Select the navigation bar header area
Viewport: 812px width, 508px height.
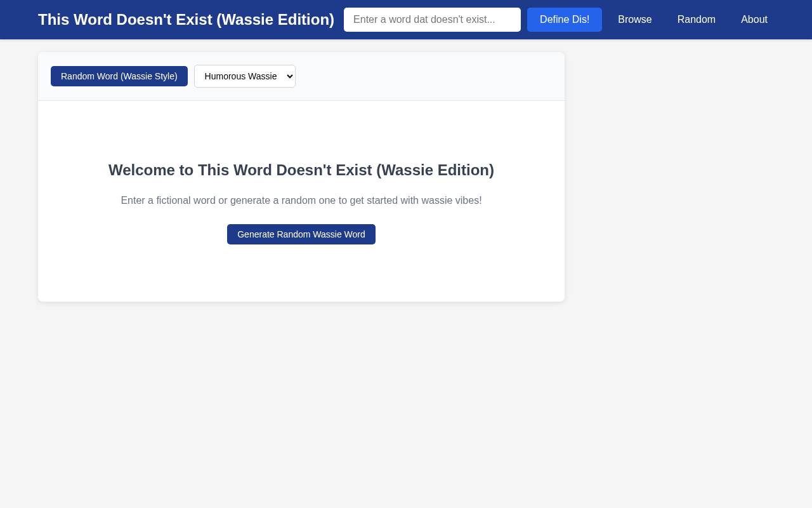406,19
